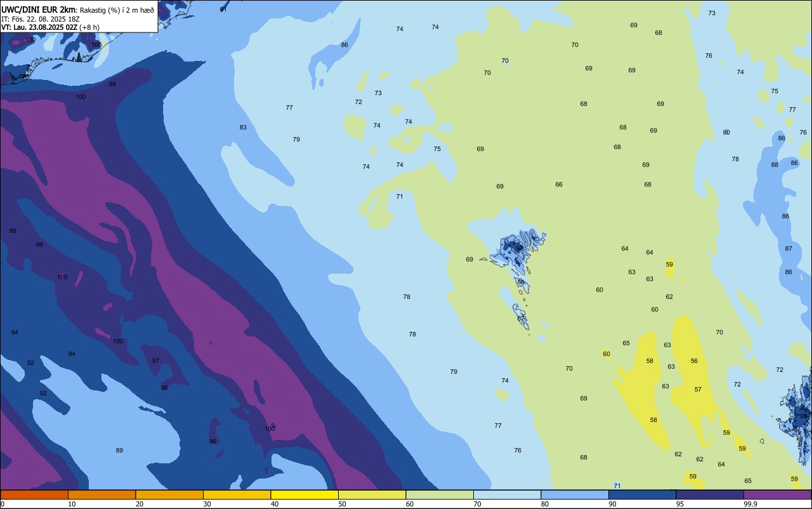Viewport: 812px width, 509px height.
Task: Click the humidity value 57 on the map
Action: point(698,390)
